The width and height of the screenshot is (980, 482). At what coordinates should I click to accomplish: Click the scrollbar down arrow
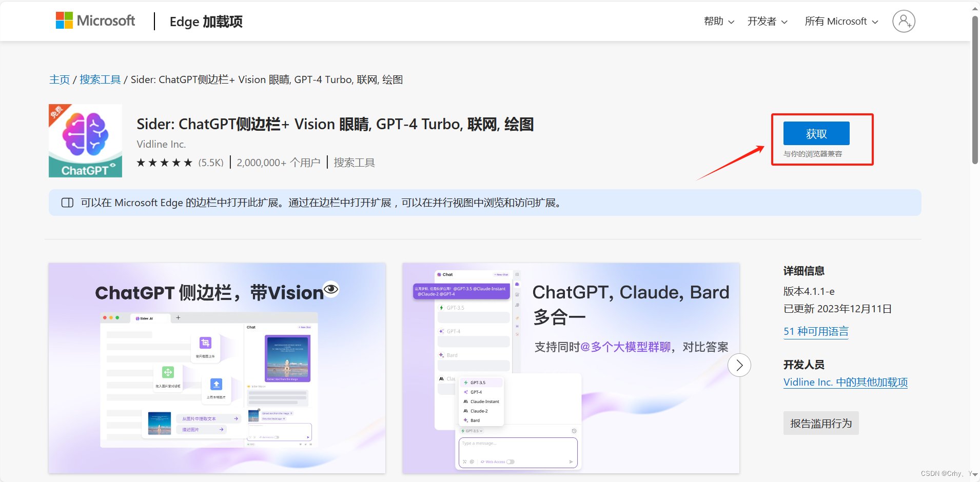(x=975, y=475)
